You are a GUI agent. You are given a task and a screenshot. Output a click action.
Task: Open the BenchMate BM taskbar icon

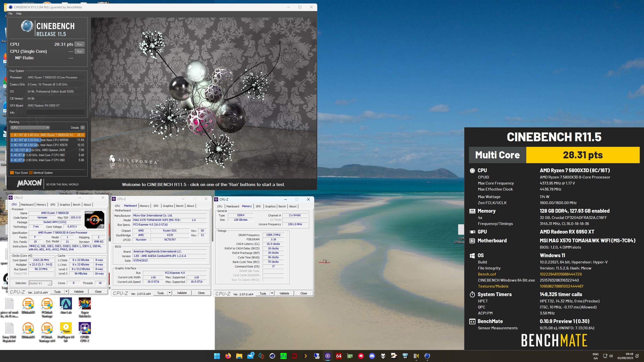416,356
